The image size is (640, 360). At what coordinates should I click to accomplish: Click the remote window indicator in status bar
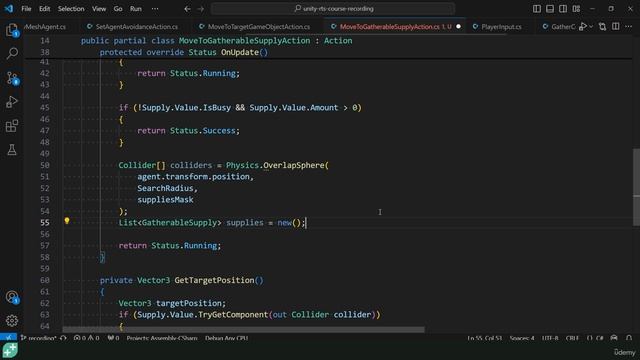click(x=8, y=338)
